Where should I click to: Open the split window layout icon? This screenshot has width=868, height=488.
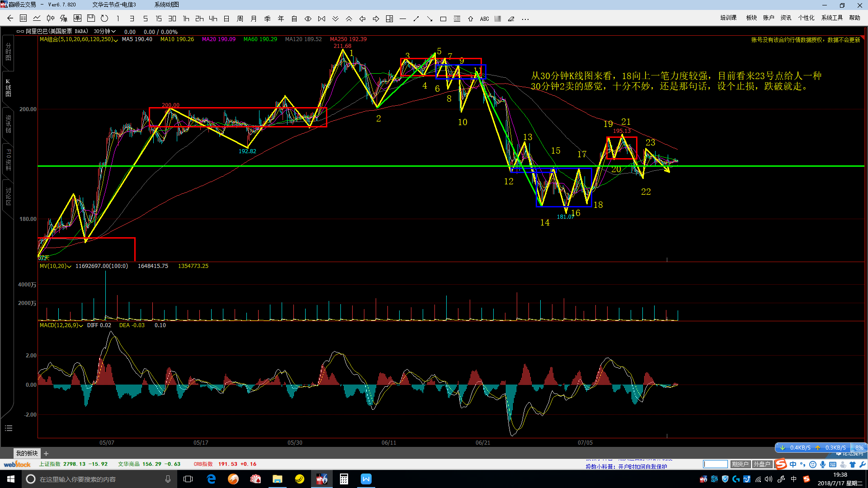point(389,19)
